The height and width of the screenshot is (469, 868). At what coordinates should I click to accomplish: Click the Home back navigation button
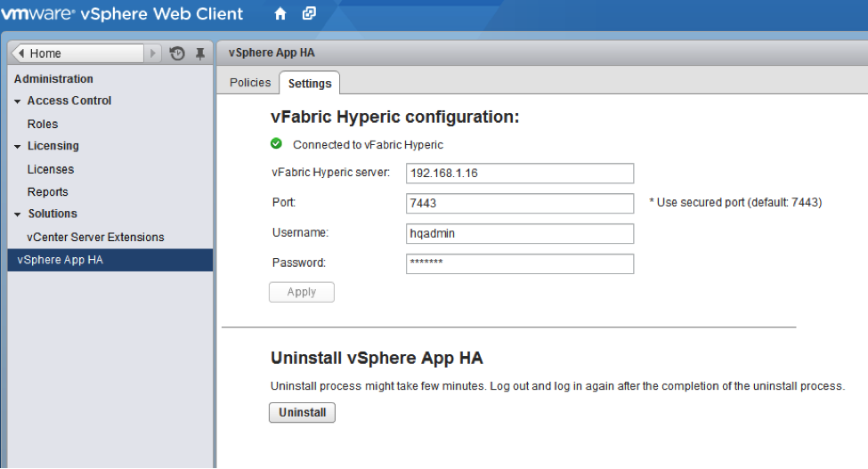click(77, 53)
